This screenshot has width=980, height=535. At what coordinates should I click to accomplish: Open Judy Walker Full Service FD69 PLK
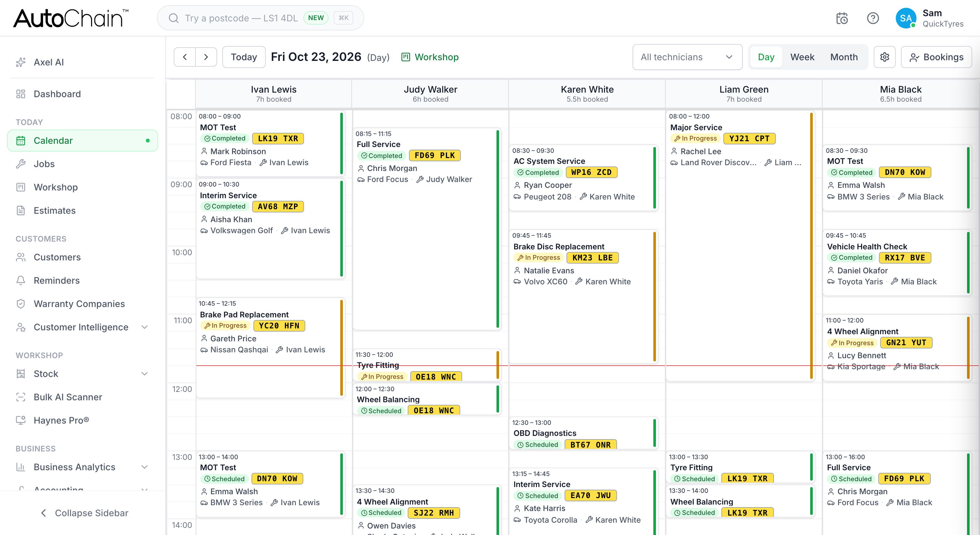tap(427, 229)
